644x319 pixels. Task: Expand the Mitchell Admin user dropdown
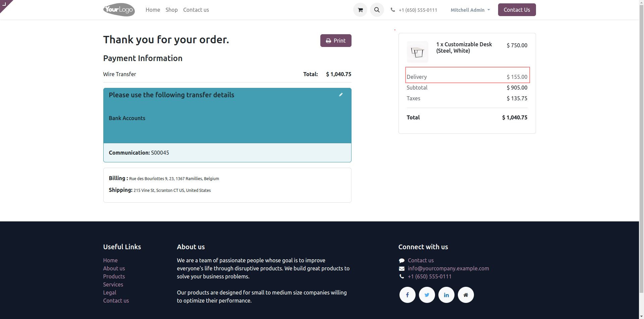(470, 10)
